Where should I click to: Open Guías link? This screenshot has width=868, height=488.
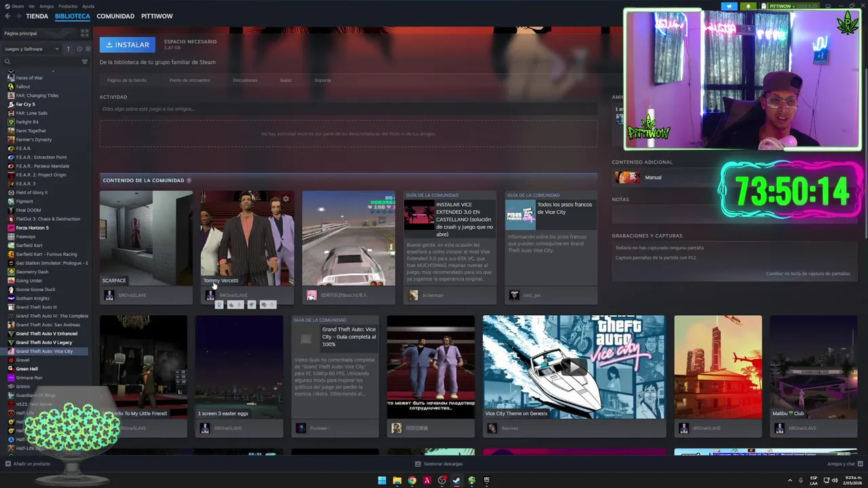click(285, 80)
